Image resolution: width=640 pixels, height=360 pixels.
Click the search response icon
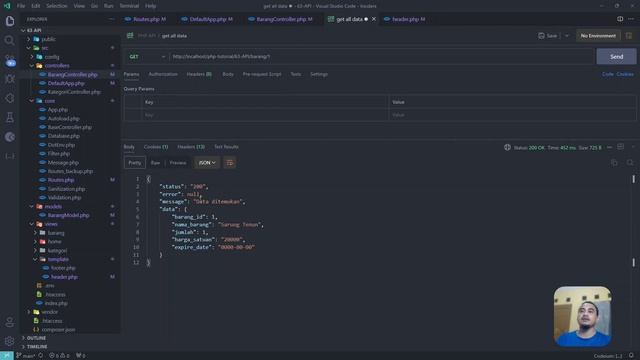pyautogui.click(x=630, y=163)
